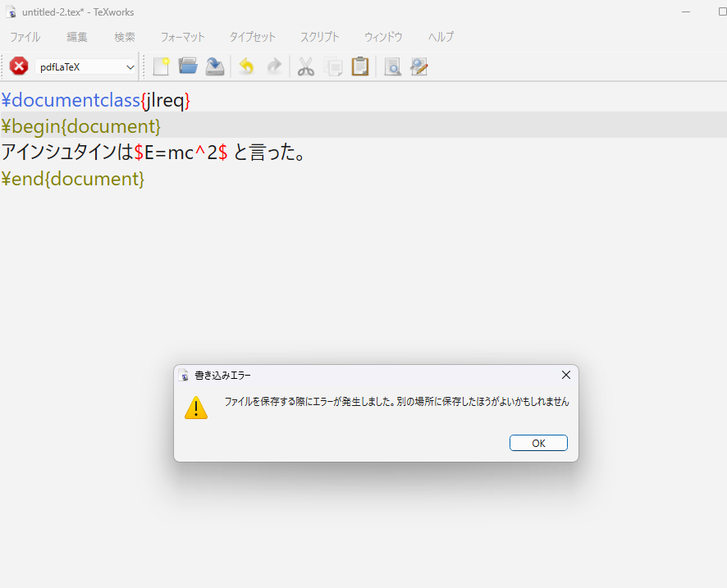Click the Undo arrow icon
The height and width of the screenshot is (588, 727).
point(246,66)
